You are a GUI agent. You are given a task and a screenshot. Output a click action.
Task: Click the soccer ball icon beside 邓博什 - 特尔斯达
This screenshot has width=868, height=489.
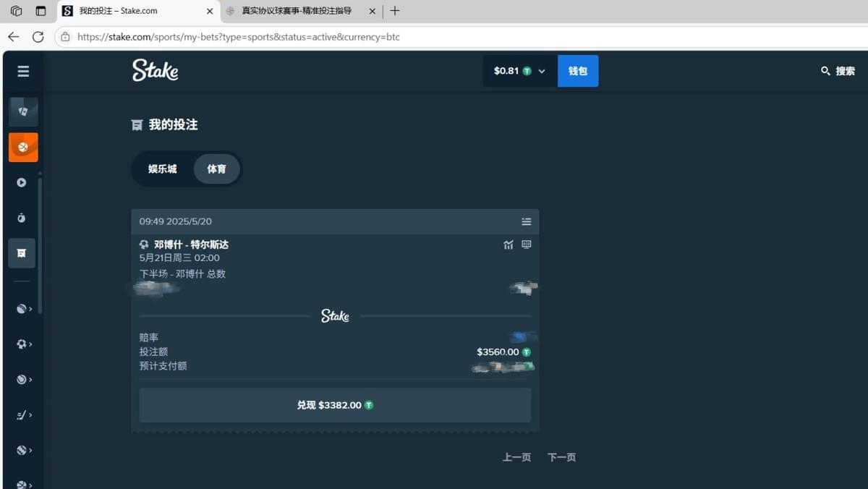[144, 244]
